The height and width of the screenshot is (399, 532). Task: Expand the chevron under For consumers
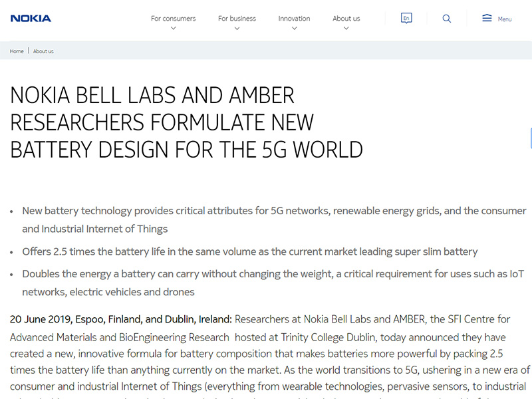[x=174, y=29]
